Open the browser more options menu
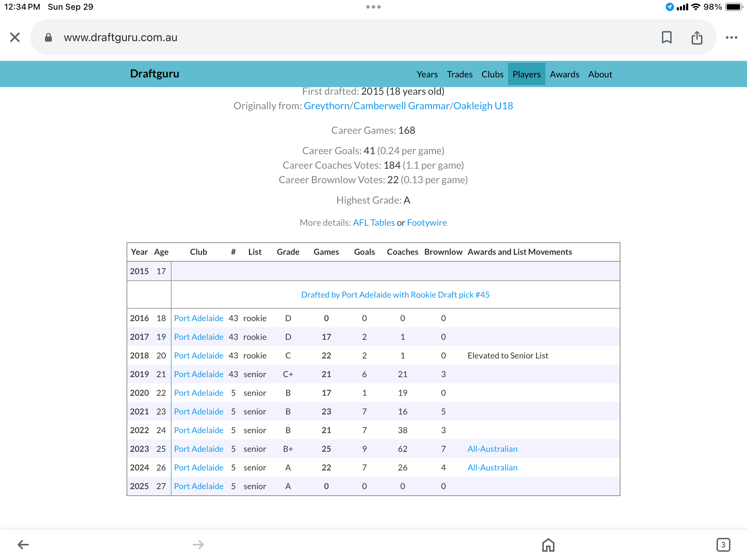The height and width of the screenshot is (560, 747). pos(731,37)
